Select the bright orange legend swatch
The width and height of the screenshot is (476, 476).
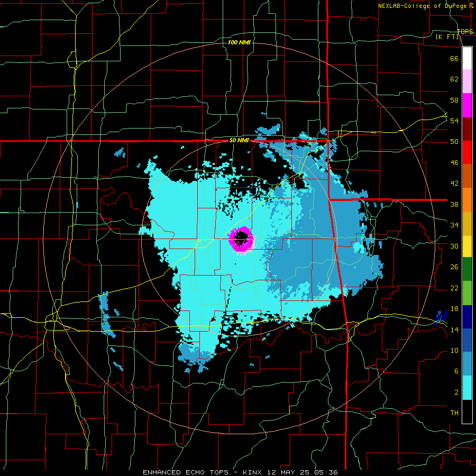(467, 200)
